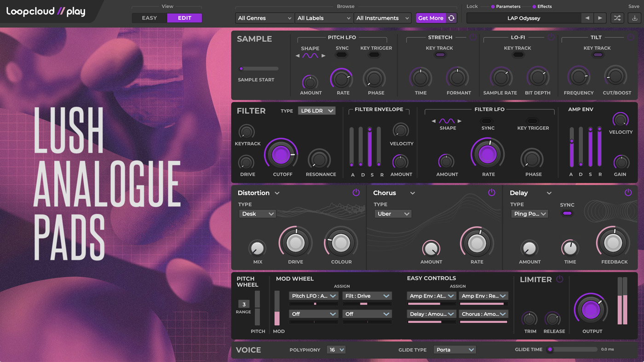Screen dimensions: 644x362
Task: Open the Glide Type Porta dropdown
Action: click(455, 350)
